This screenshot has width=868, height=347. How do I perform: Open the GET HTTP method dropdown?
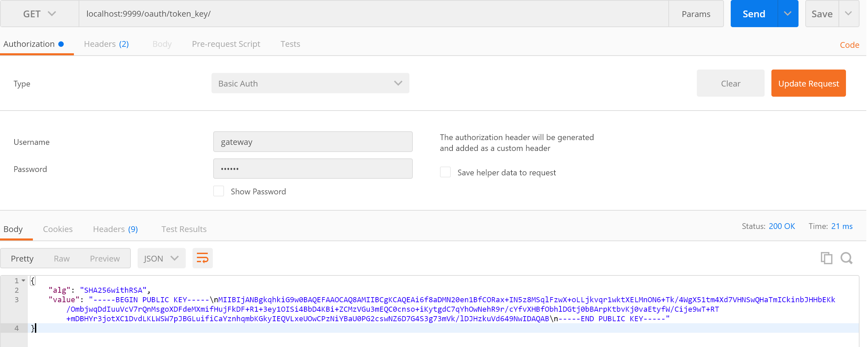39,14
